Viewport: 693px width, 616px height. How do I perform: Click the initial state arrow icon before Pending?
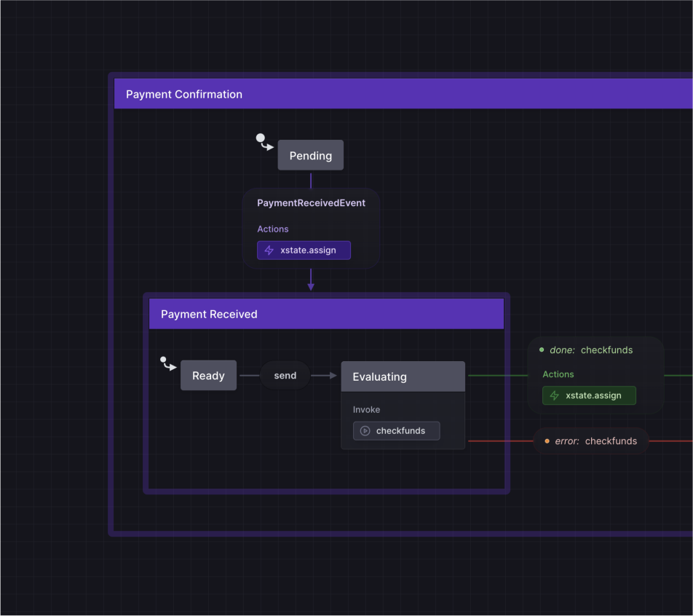click(x=264, y=141)
